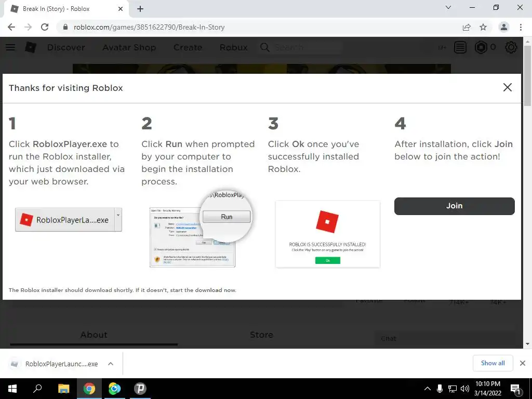532x399 pixels.
Task: Select the Break In (Story) - Roblox tab
Action: [x=66, y=9]
